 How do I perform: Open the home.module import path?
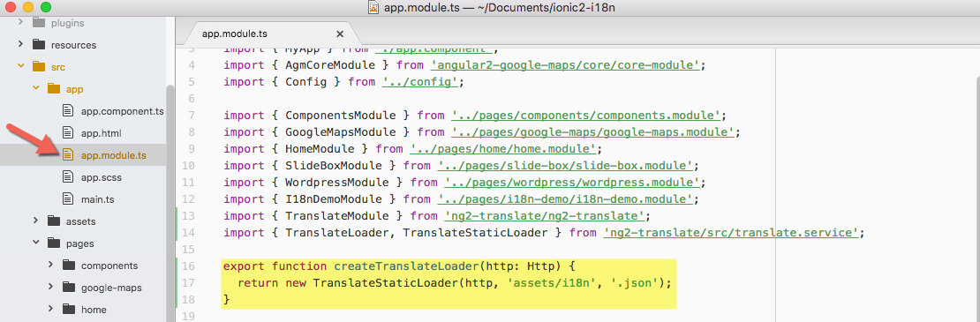[x=504, y=149]
